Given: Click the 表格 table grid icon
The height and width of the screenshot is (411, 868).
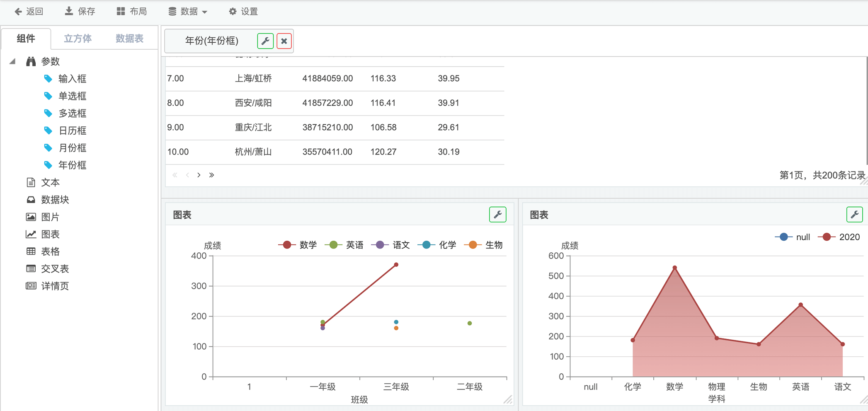Looking at the screenshot, I should (31, 251).
